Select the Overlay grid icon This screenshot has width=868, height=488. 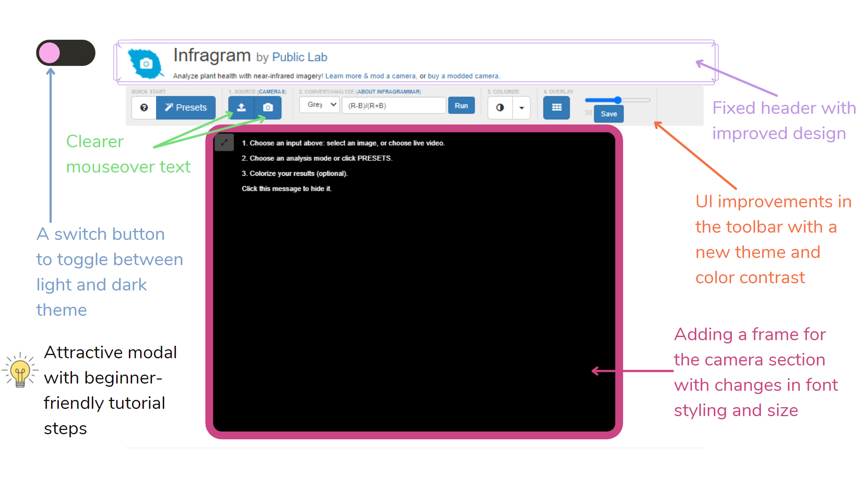[x=557, y=108]
